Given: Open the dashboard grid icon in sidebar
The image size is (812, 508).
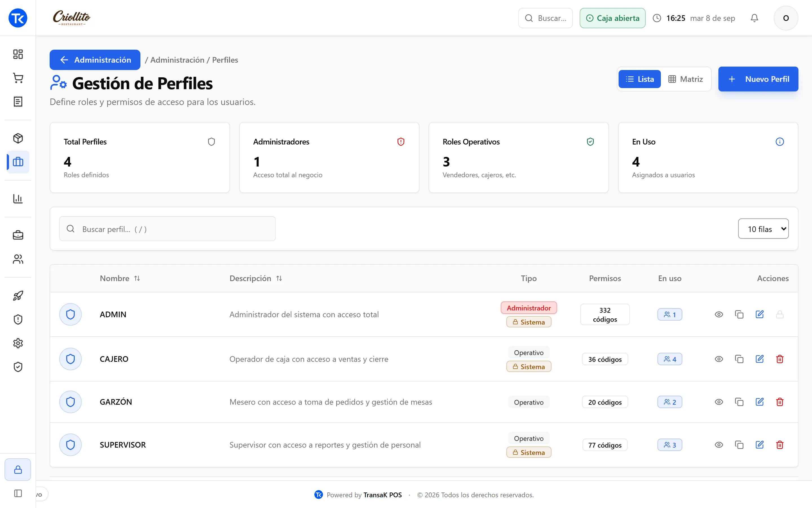Looking at the screenshot, I should (x=18, y=54).
